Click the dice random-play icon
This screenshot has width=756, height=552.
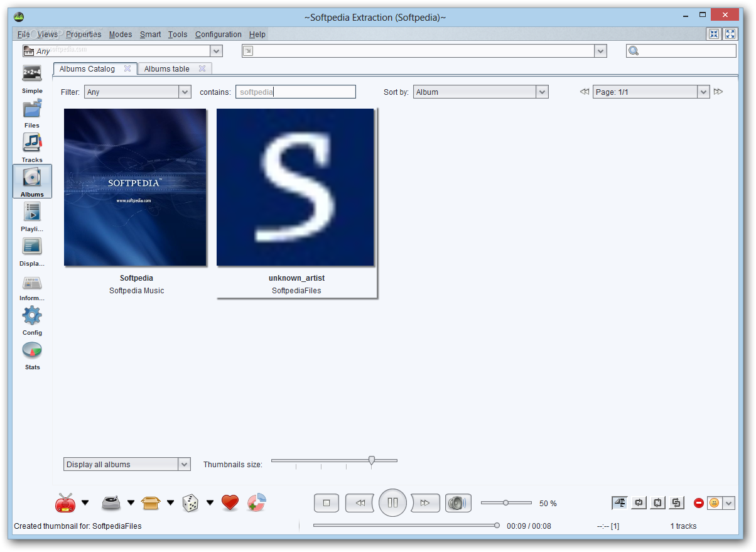(x=190, y=502)
